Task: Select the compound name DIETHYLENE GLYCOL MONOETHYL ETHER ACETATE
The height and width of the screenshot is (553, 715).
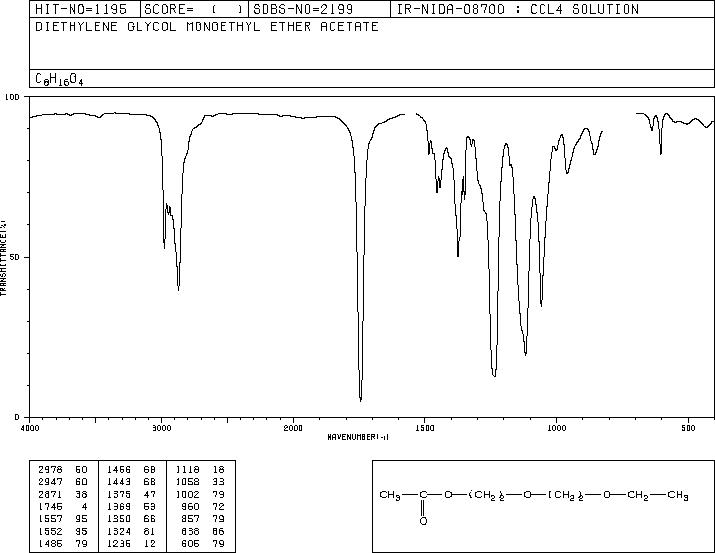Action: [x=207, y=27]
